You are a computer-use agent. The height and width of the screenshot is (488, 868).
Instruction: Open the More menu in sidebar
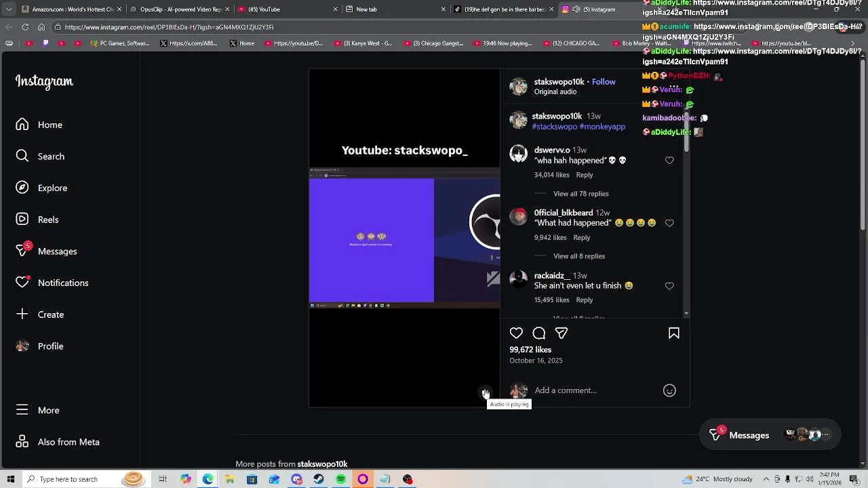pos(38,410)
